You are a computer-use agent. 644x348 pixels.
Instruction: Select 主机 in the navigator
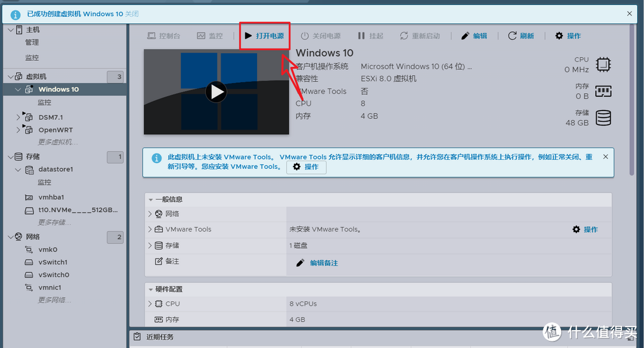coord(33,30)
